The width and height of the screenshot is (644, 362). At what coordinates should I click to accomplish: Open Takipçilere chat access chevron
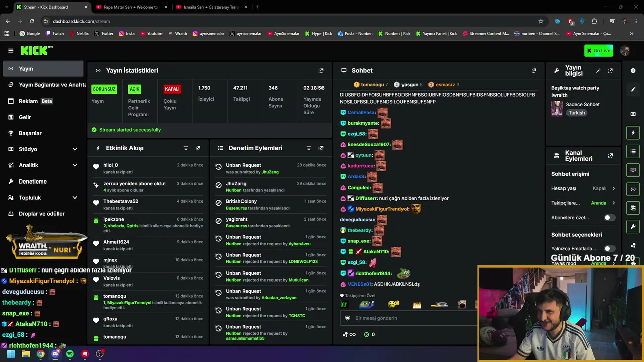(x=613, y=203)
